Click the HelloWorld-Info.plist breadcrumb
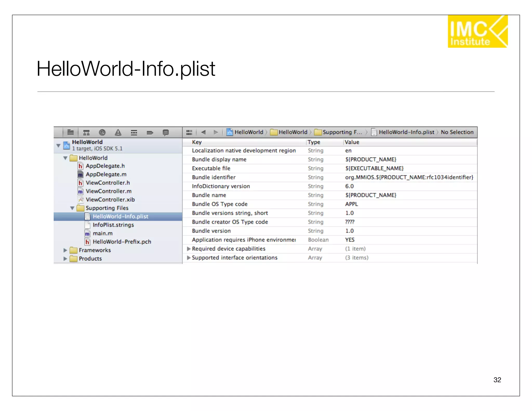Image resolution: width=532 pixels, height=411 pixels. coord(403,132)
